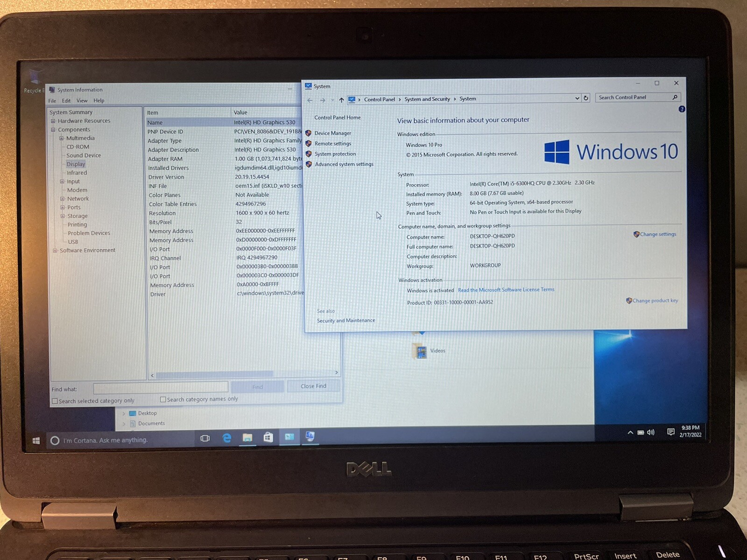
Task: Open the Action Center notifications icon
Action: pos(670,432)
